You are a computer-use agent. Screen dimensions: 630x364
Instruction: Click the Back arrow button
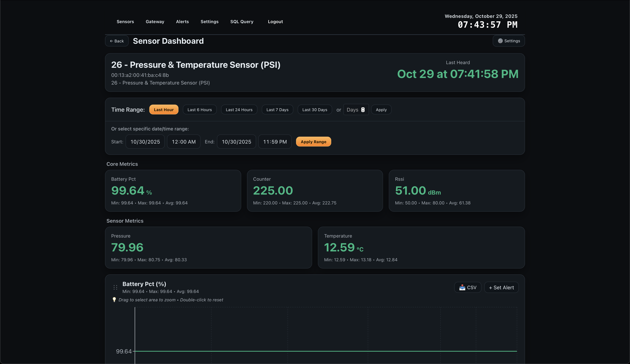[x=117, y=41]
